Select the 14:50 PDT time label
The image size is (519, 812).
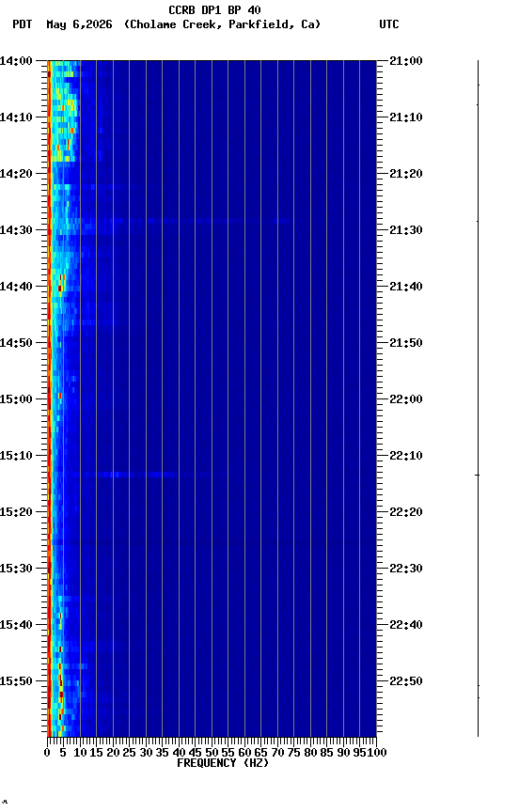[x=16, y=343]
